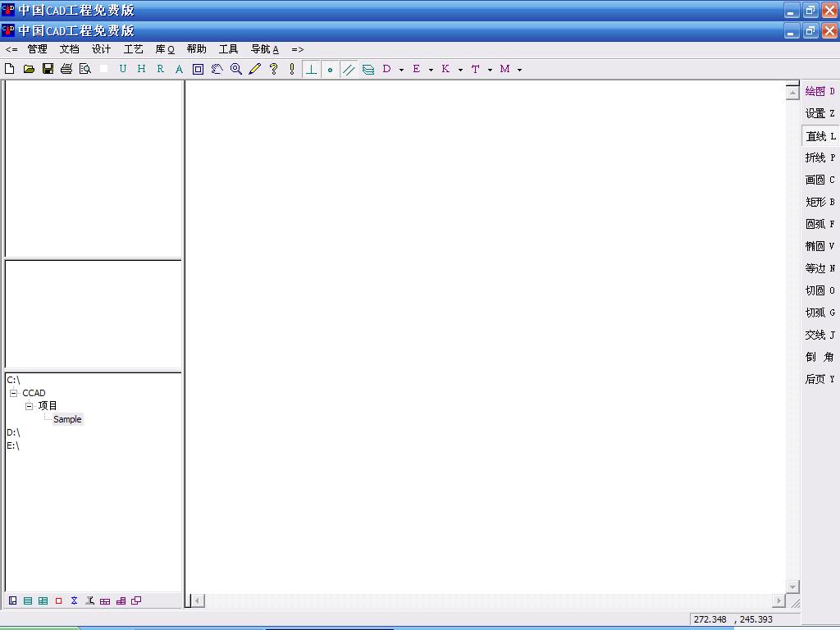Image resolution: width=840 pixels, height=630 pixels.
Task: Select the 画圆 C circle command
Action: pyautogui.click(x=819, y=180)
